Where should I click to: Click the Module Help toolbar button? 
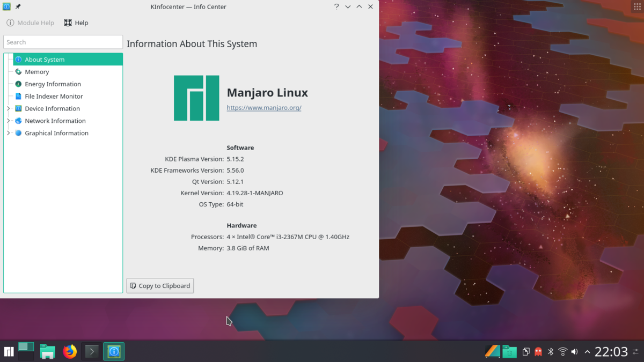pyautogui.click(x=30, y=23)
